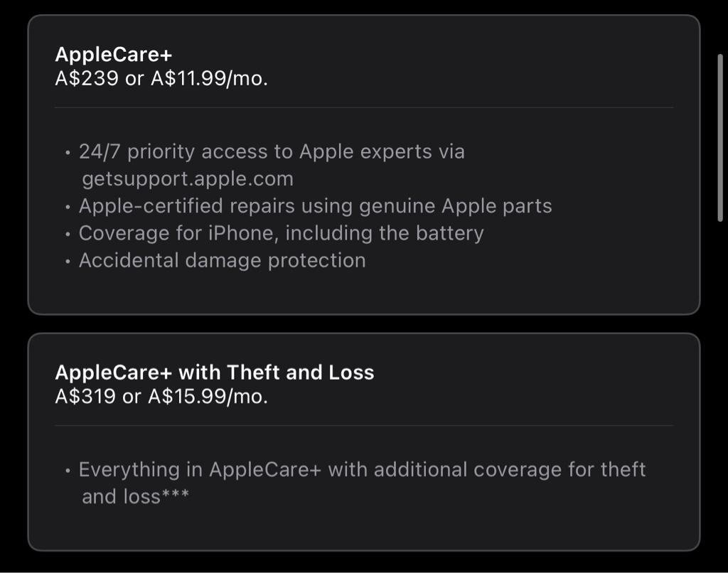Click the A$239 upfront price text

[87, 78]
